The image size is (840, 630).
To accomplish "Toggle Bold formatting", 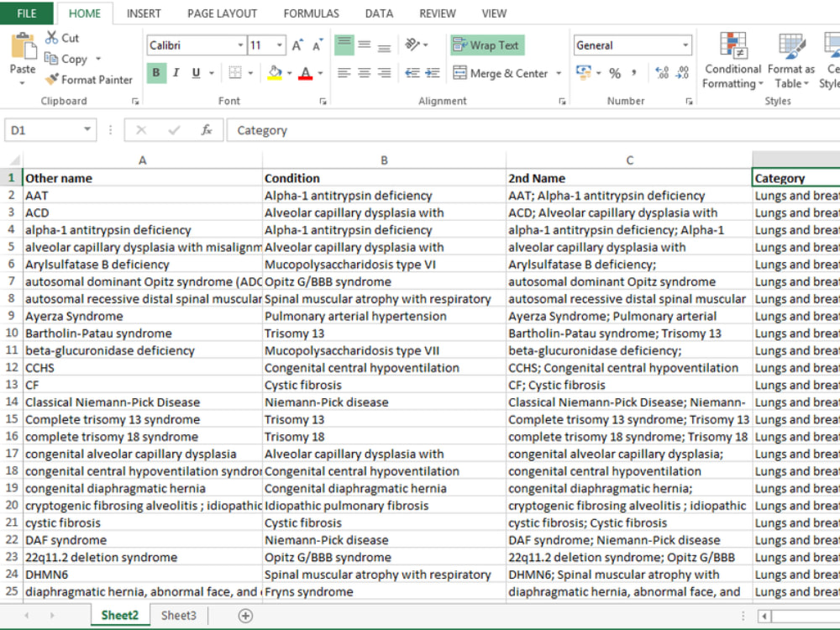I will point(156,73).
